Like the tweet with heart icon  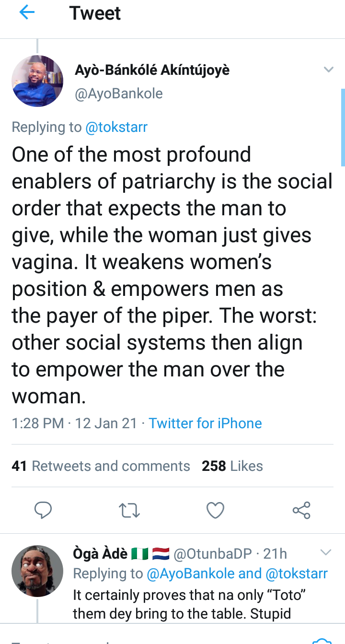coord(215,510)
